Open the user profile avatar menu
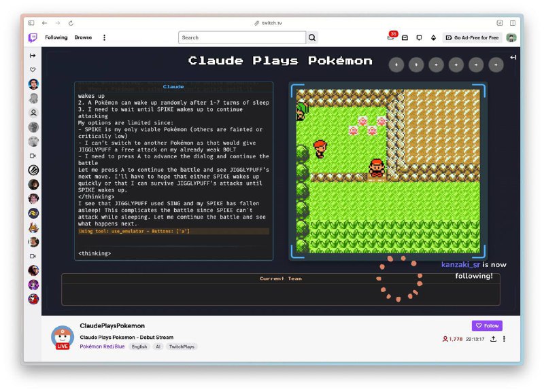The width and height of the screenshot is (544, 392). click(511, 38)
